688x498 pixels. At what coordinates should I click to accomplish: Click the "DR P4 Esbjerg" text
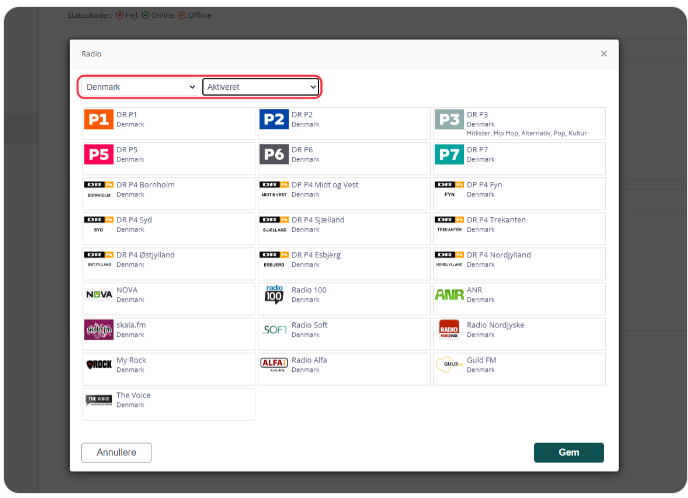coord(316,255)
